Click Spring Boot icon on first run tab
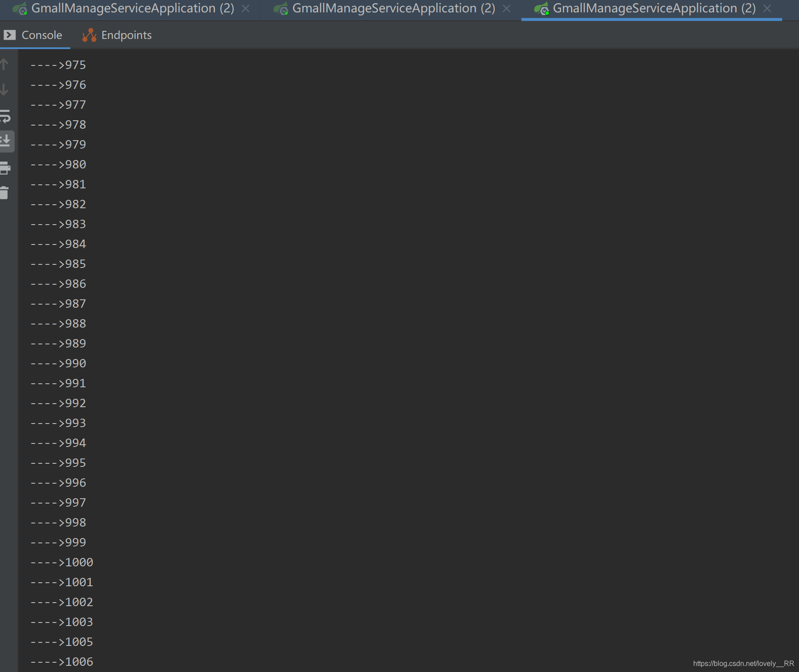Screen dimensions: 799x672 point(20,8)
